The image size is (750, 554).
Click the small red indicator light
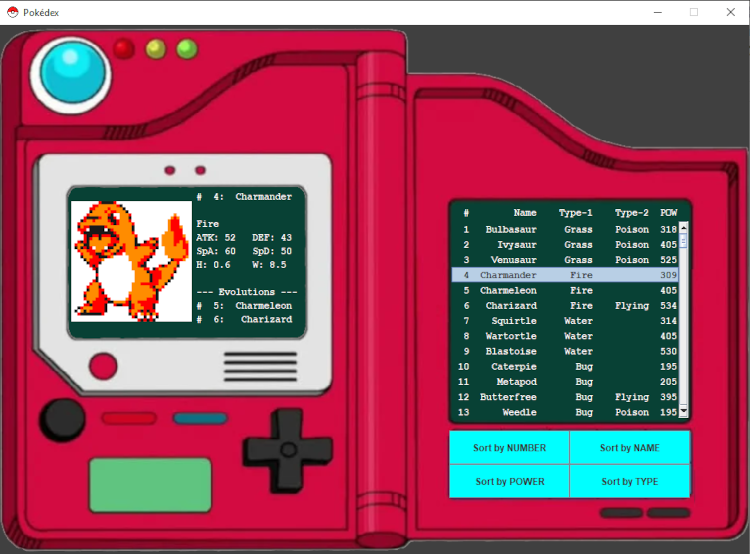124,49
